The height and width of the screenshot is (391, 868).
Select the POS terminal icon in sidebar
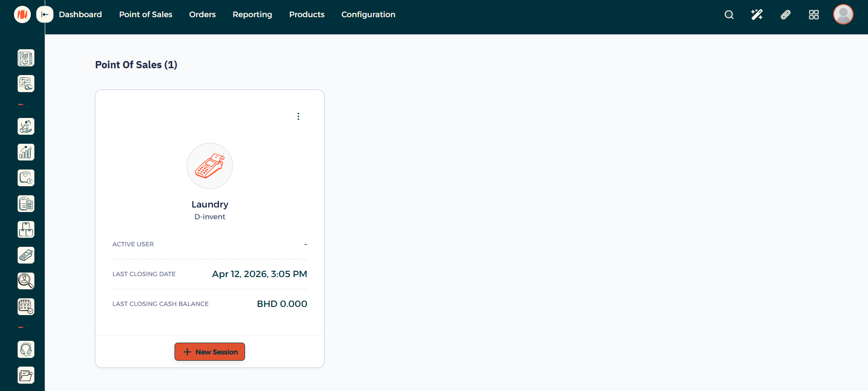coord(26,255)
